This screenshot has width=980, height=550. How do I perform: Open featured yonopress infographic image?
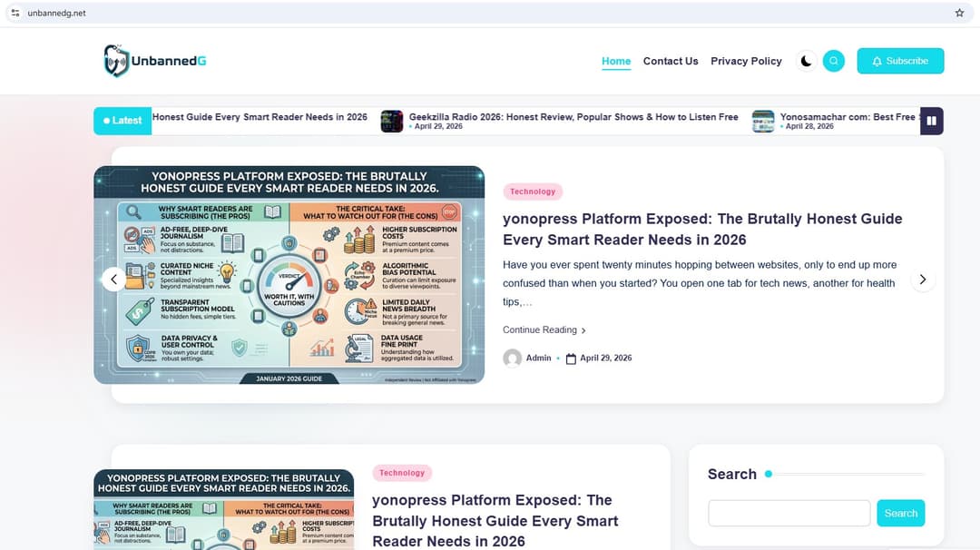(x=289, y=275)
